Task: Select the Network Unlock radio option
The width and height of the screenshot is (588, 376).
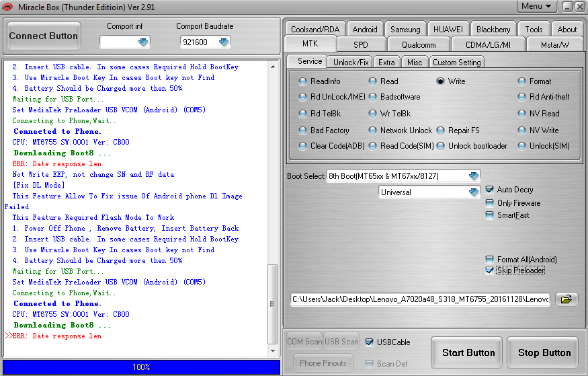Action: pyautogui.click(x=372, y=130)
